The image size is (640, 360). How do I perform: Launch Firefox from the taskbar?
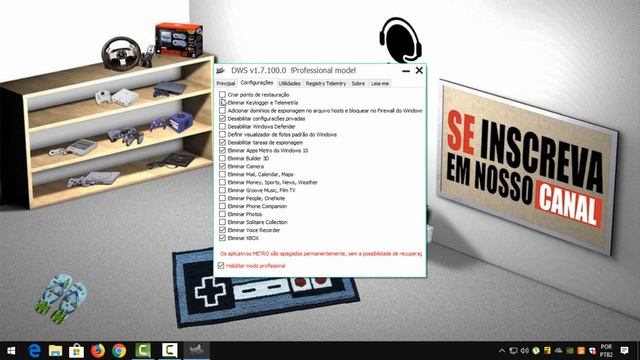tap(98, 351)
